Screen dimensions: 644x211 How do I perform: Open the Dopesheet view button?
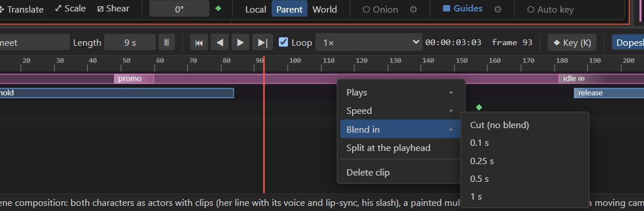[629, 43]
